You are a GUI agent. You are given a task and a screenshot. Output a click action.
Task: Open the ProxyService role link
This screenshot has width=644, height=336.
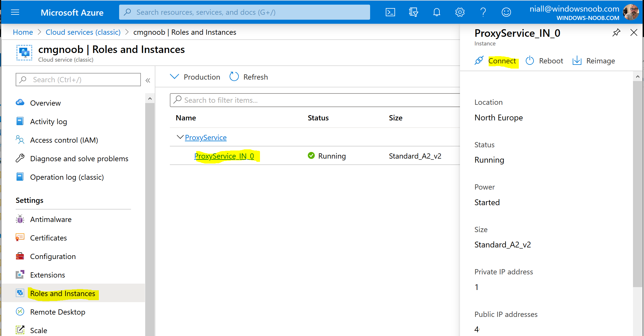(x=206, y=137)
